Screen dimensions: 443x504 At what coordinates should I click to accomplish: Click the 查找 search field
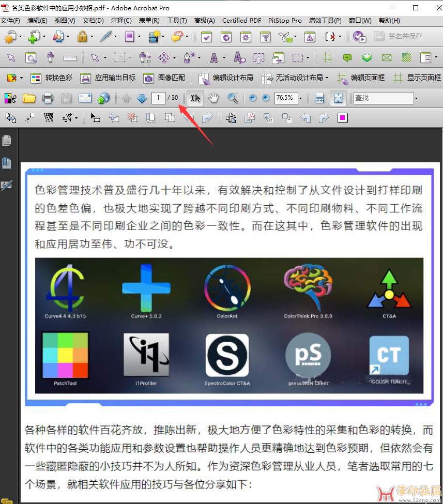pyautogui.click(x=384, y=98)
